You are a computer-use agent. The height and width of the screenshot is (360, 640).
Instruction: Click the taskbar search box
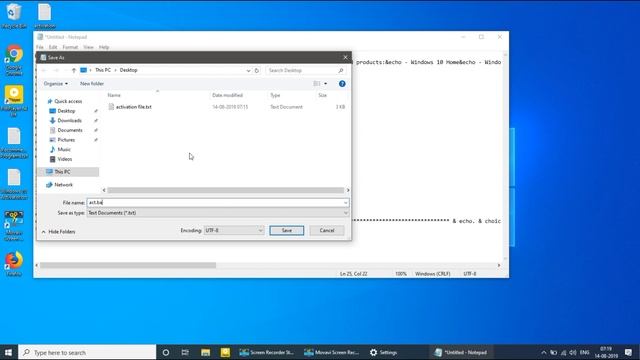(87, 352)
